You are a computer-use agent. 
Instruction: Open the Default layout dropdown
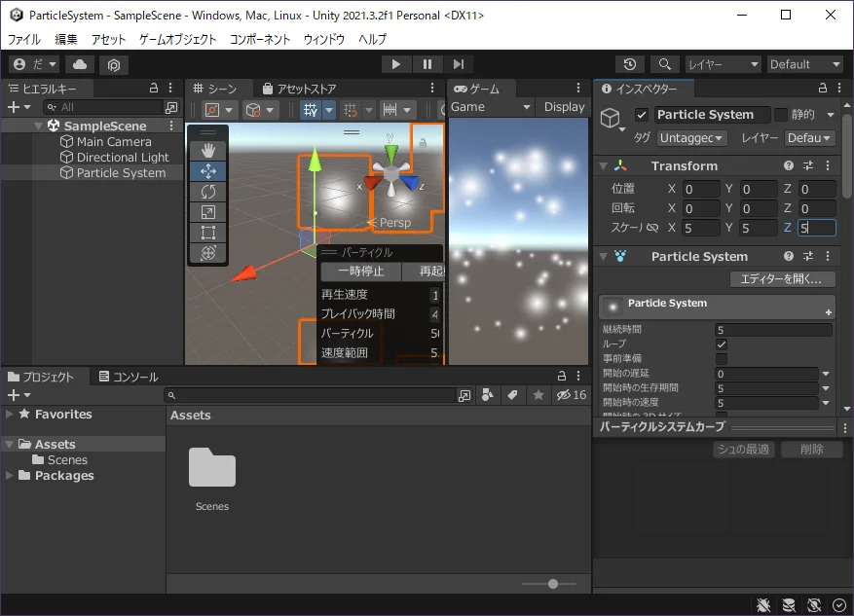click(x=805, y=64)
